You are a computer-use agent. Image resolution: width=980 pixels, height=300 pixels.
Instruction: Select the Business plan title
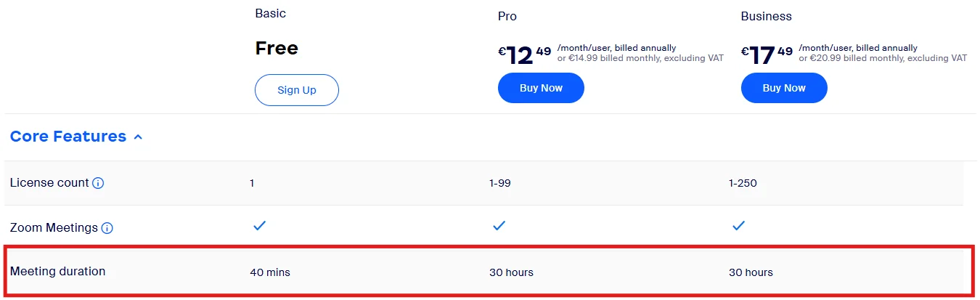[767, 16]
